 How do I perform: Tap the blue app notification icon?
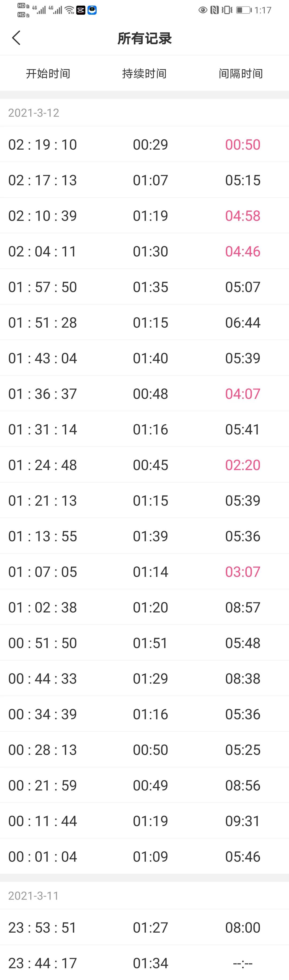92,10
